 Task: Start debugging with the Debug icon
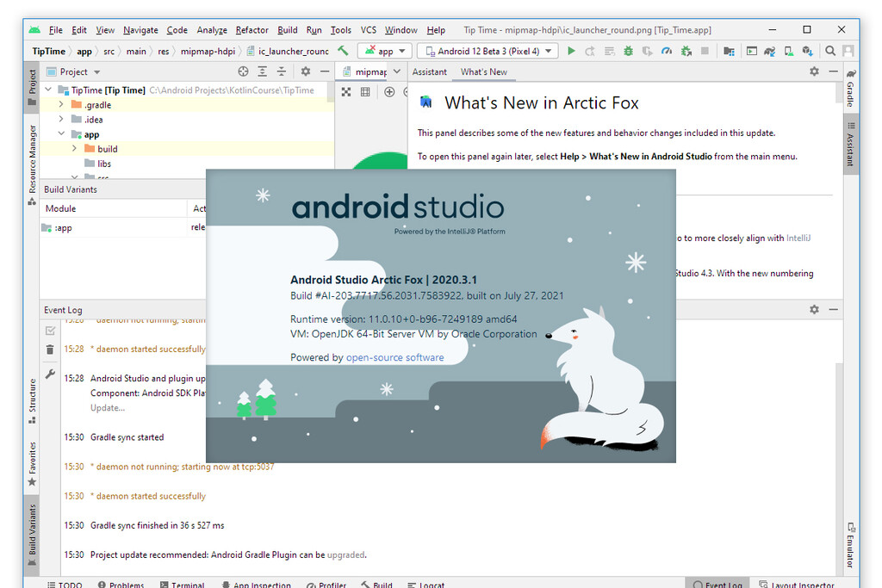627,51
